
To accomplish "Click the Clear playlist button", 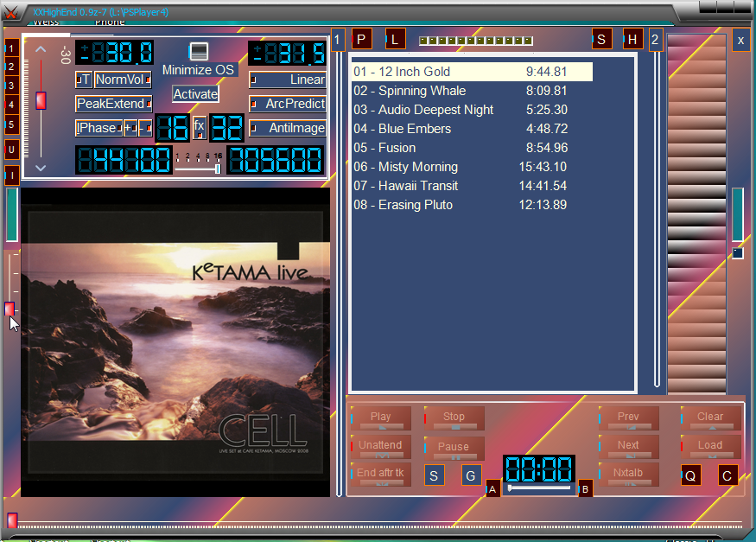I will pyautogui.click(x=710, y=418).
